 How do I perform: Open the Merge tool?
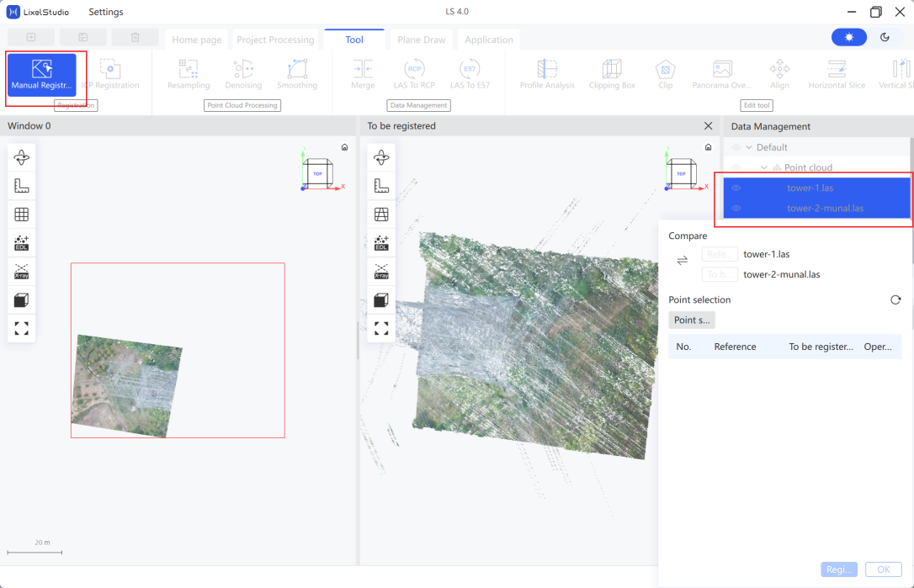pos(363,75)
